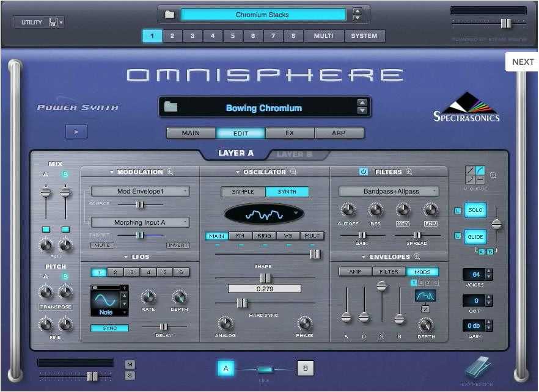
Task: Select part 2 tab
Action: coord(172,36)
